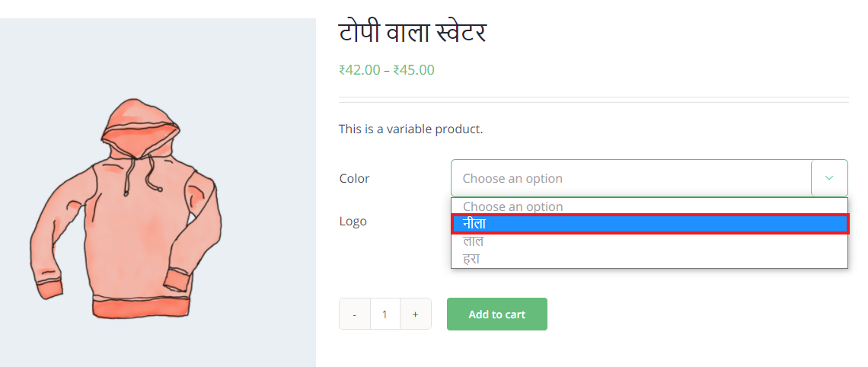
Task: Choose हरा from the color list
Action: point(471,259)
